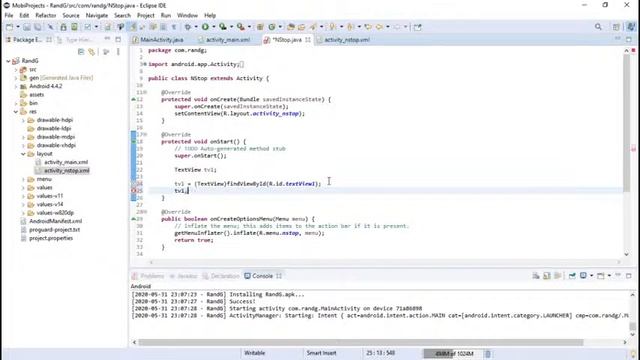Open the Debug dropdown arrow
640x360 pixels.
(x=196, y=27)
